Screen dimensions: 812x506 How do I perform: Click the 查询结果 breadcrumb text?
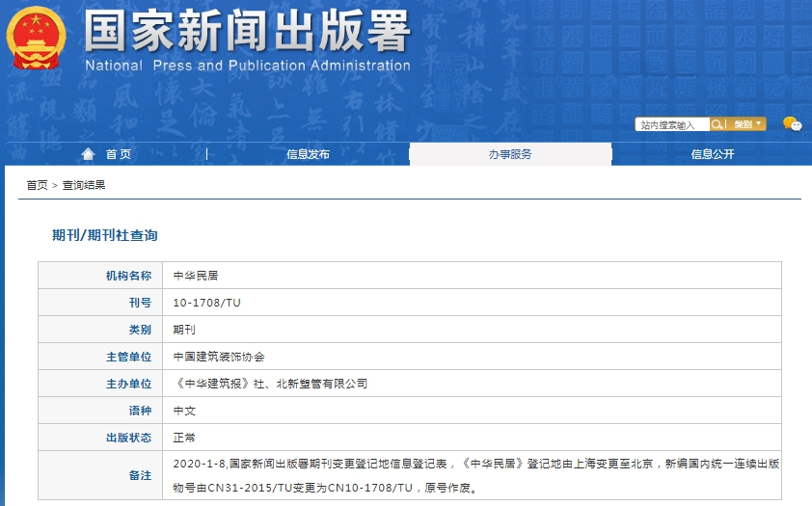(84, 185)
